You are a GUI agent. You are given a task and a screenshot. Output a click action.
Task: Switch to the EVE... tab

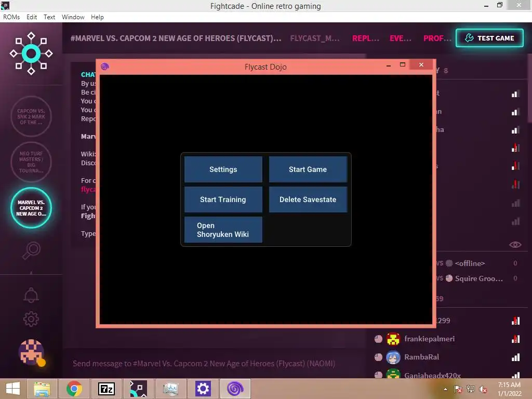401,38
